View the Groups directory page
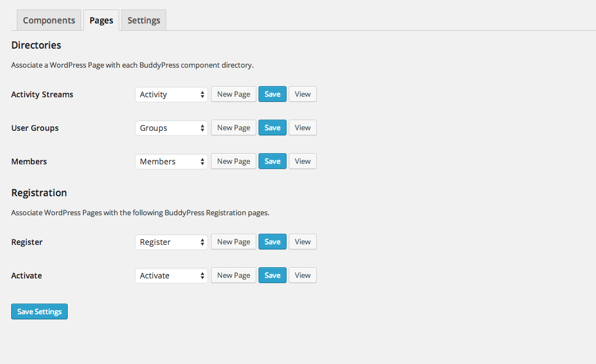The width and height of the screenshot is (596, 364). [302, 127]
